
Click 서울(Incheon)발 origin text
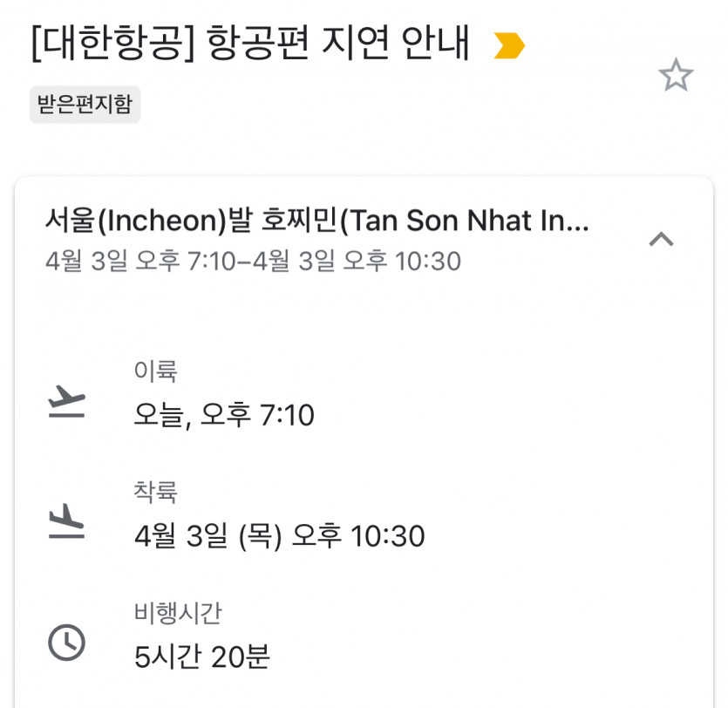[146, 221]
